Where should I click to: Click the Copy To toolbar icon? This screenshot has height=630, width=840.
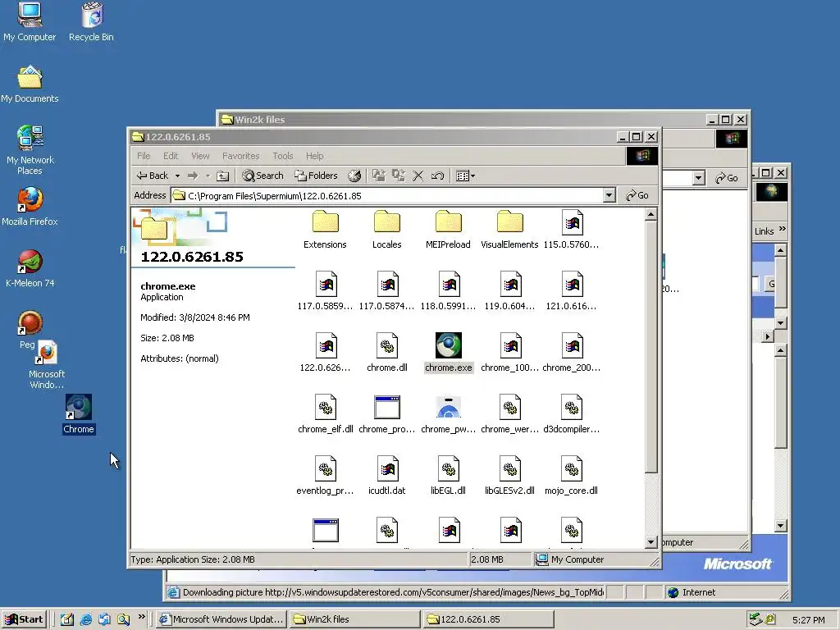398,176
